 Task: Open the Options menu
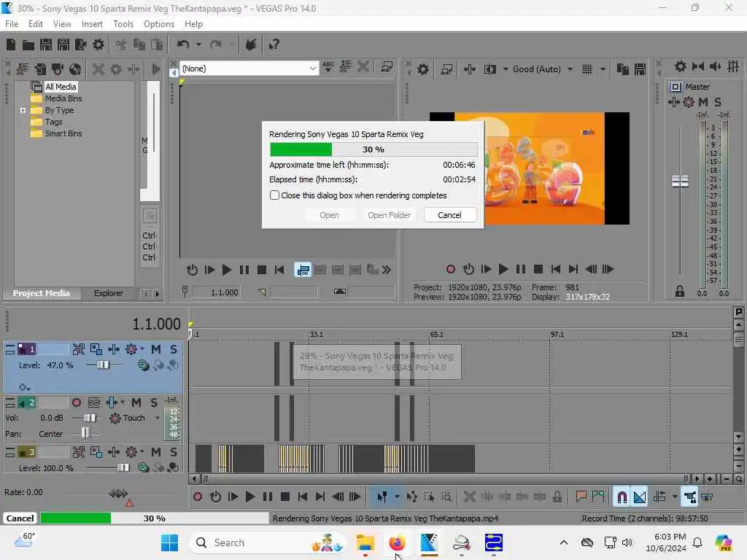(x=158, y=24)
